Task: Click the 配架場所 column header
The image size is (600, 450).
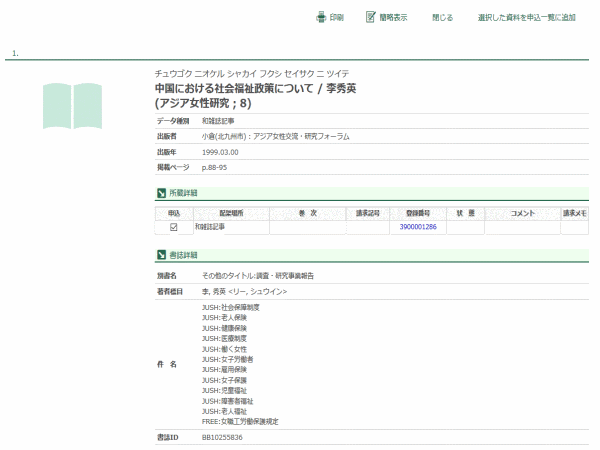Action: [x=232, y=213]
